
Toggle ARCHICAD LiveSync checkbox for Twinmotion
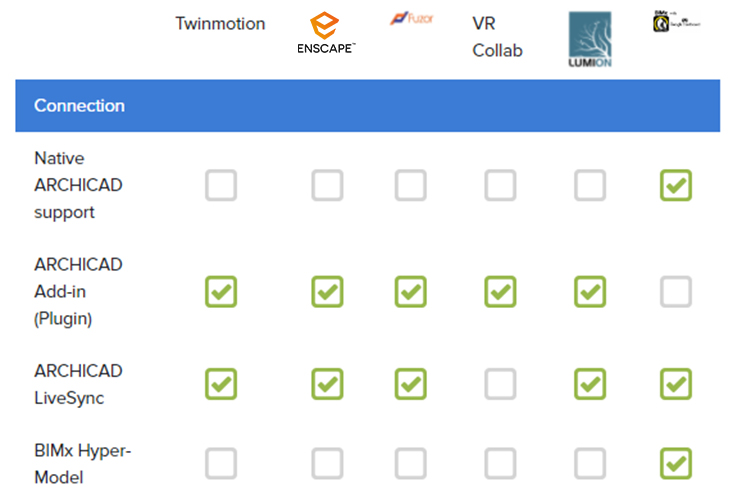point(221,384)
